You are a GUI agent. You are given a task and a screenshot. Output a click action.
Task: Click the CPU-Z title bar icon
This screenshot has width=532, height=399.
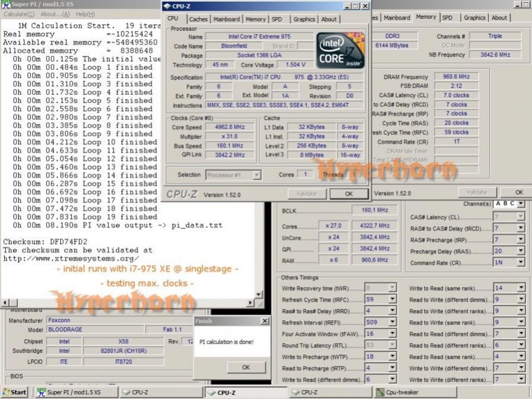167,6
